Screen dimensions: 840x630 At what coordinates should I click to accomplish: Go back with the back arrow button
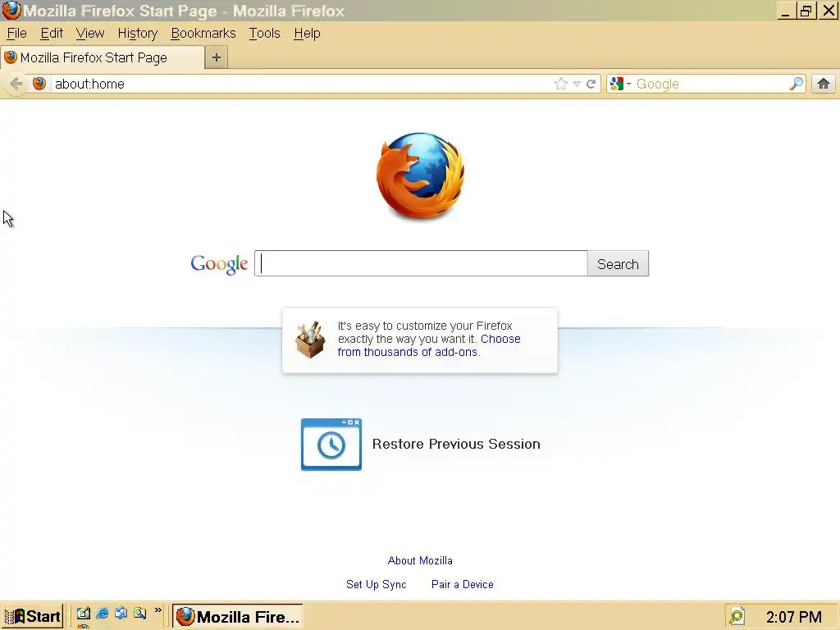(16, 84)
